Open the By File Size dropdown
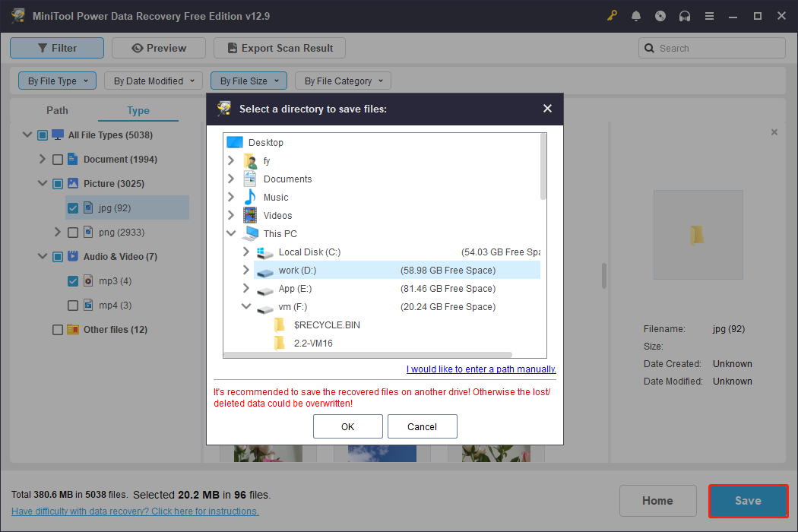The image size is (798, 532). (249, 81)
